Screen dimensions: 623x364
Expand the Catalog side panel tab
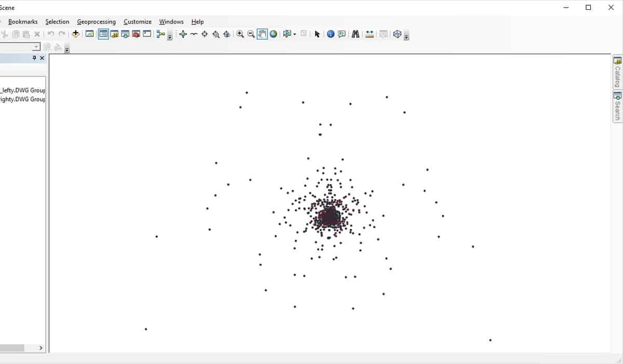coord(617,73)
